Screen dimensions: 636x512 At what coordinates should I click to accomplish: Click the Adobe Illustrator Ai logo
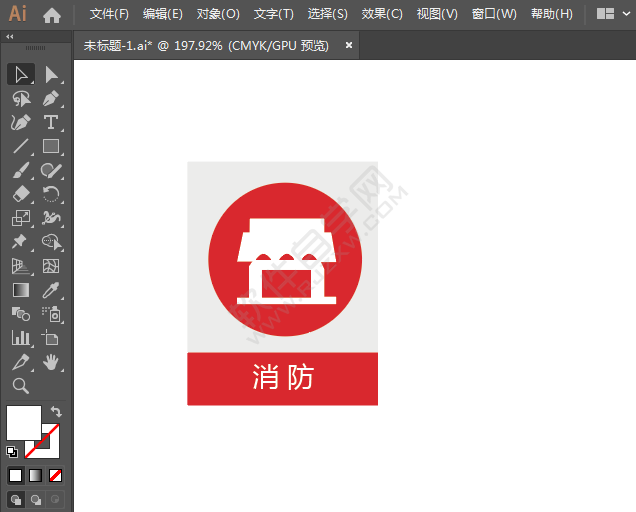[x=18, y=14]
